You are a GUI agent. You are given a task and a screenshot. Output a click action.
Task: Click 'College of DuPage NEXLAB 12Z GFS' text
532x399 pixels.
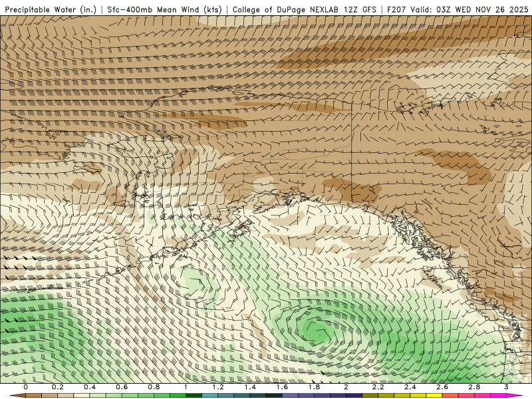point(305,10)
